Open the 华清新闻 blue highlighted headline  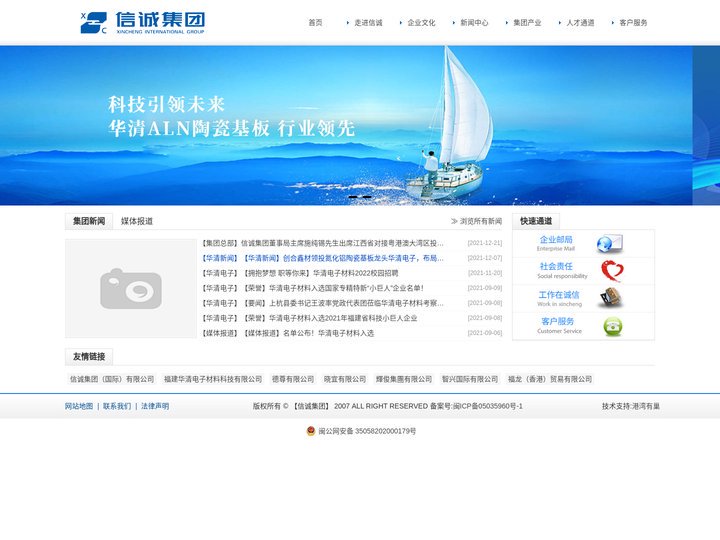tap(323, 258)
